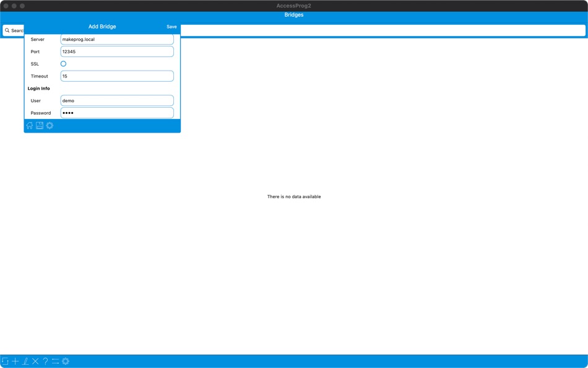Viewport: 588px width, 368px height.
Task: Click the Save button in Add Bridge header
Action: click(x=171, y=27)
